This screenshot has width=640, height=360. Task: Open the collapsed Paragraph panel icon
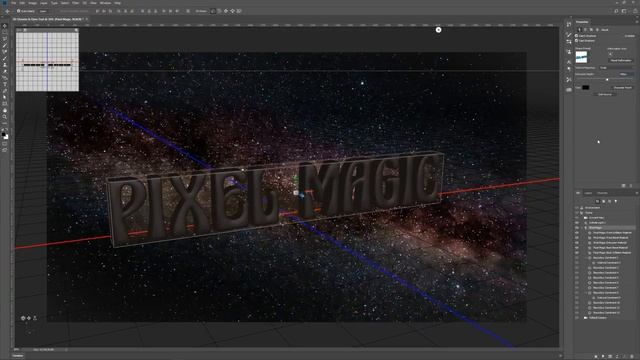pyautogui.click(x=569, y=69)
